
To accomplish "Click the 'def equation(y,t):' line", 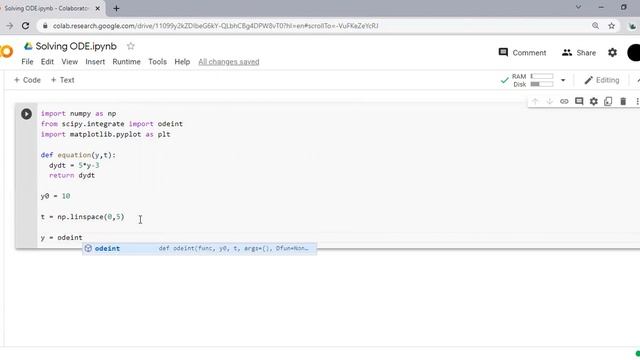I will click(x=78, y=155).
